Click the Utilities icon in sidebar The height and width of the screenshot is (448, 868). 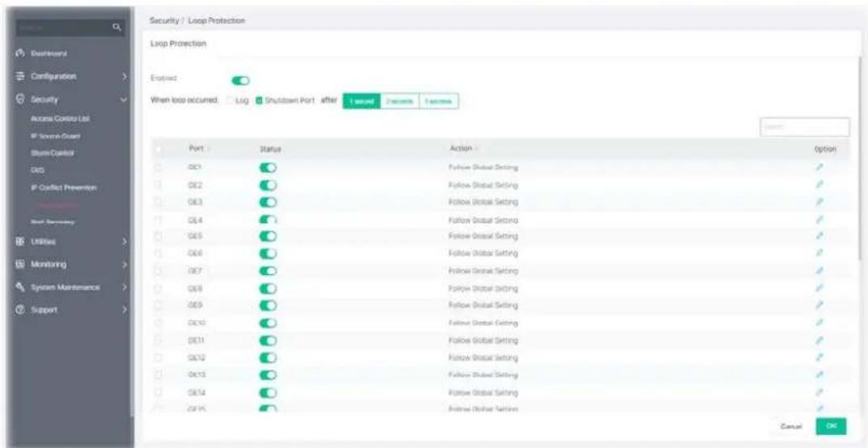[x=21, y=242]
